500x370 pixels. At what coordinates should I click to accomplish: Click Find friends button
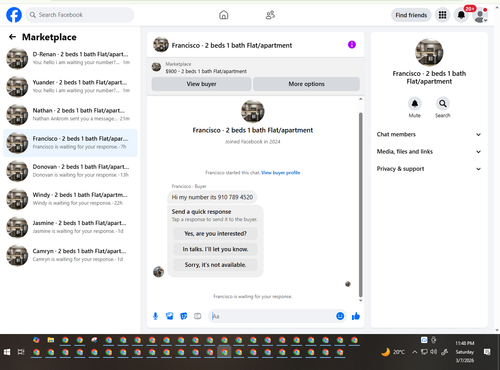[411, 15]
